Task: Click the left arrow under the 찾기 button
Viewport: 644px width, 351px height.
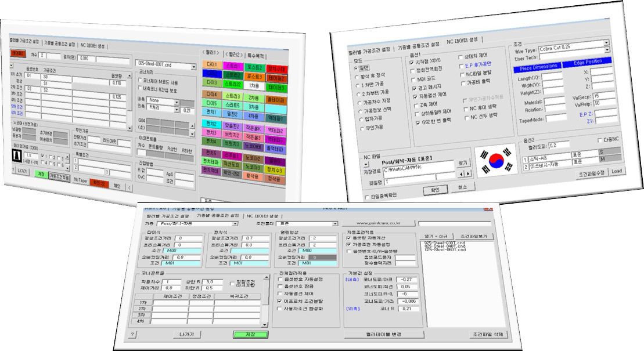Action: coord(461,173)
